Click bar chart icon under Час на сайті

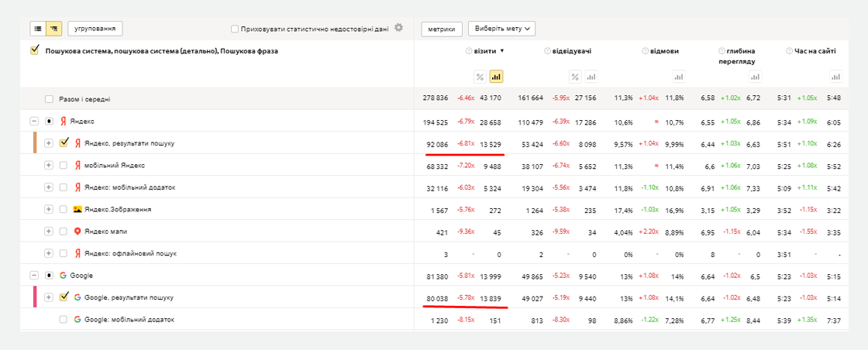[x=836, y=77]
